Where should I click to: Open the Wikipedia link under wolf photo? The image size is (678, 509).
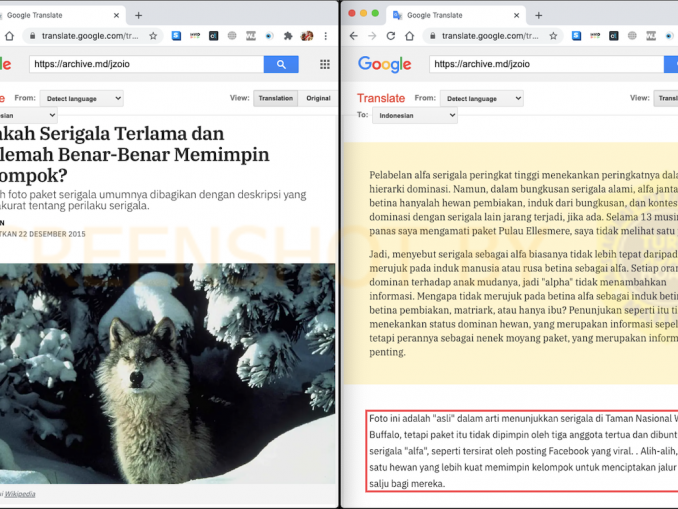click(x=20, y=494)
